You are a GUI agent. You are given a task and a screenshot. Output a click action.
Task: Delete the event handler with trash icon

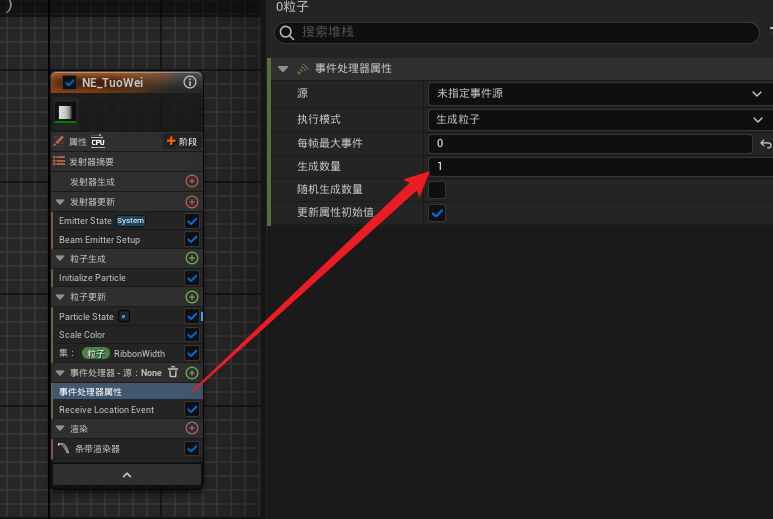pos(173,372)
